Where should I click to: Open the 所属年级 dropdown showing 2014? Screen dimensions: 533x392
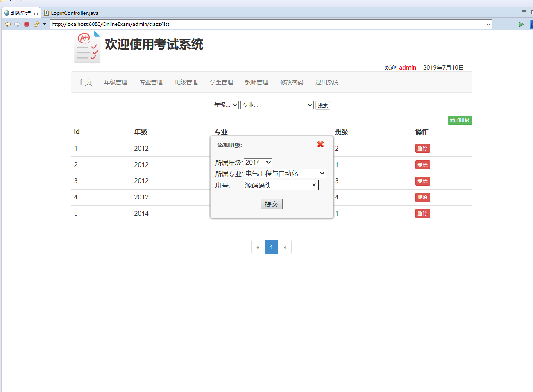pos(258,162)
